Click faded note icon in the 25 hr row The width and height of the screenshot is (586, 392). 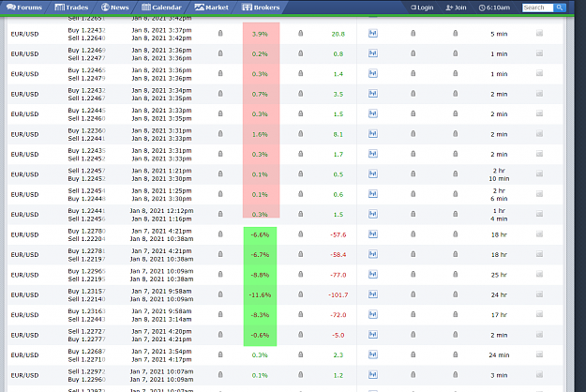pyautogui.click(x=539, y=274)
